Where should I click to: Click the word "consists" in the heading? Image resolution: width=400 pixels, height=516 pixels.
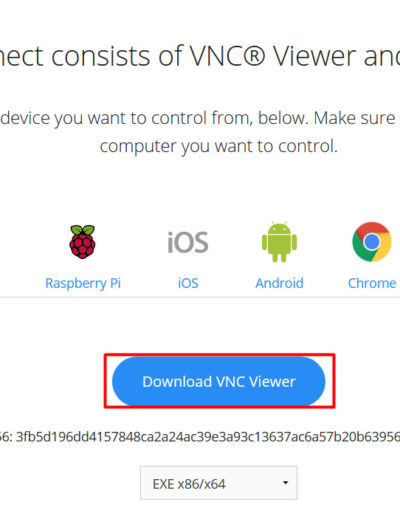tap(101, 56)
